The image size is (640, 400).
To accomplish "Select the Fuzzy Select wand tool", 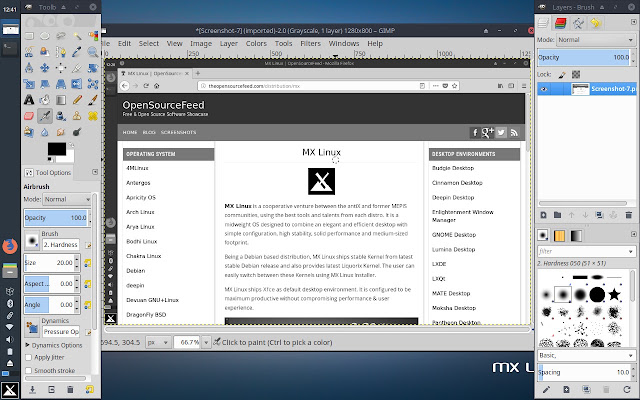I will coord(77,36).
